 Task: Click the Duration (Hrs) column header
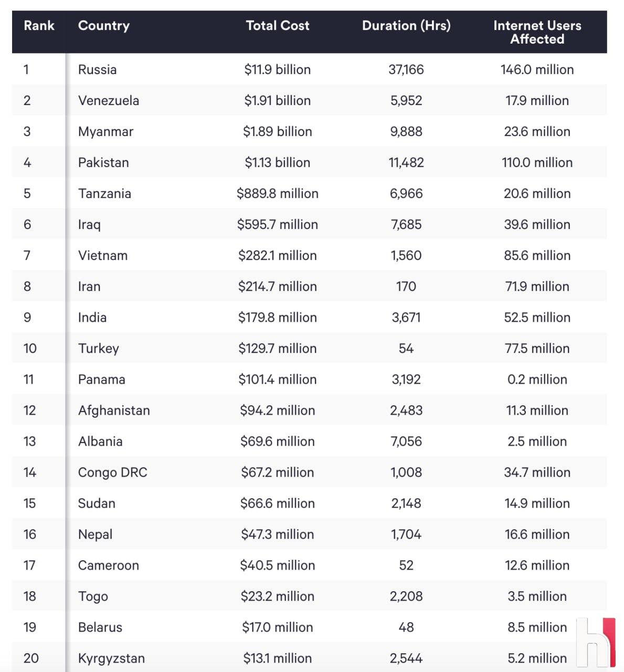pos(406,26)
